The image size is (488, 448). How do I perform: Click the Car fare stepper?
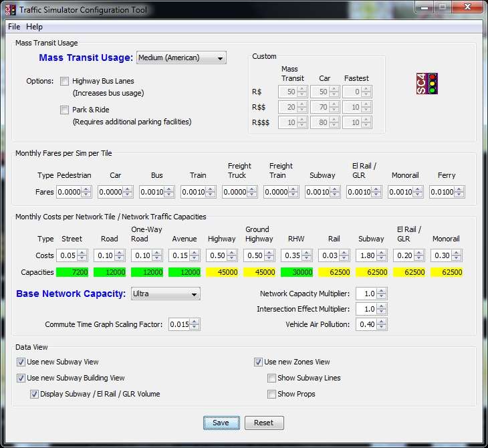(x=127, y=192)
